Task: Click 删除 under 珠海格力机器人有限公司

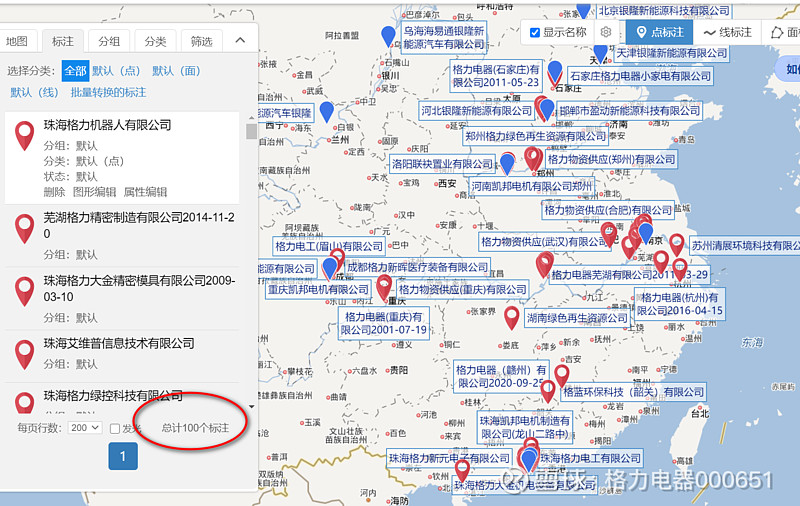Action: 54,192
